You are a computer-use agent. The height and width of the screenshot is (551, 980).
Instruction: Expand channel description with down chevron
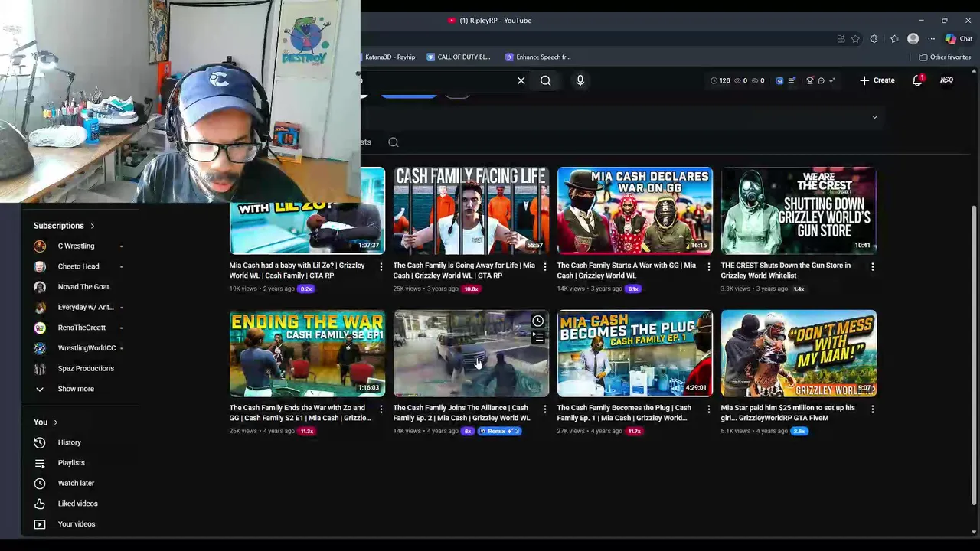coord(874,117)
